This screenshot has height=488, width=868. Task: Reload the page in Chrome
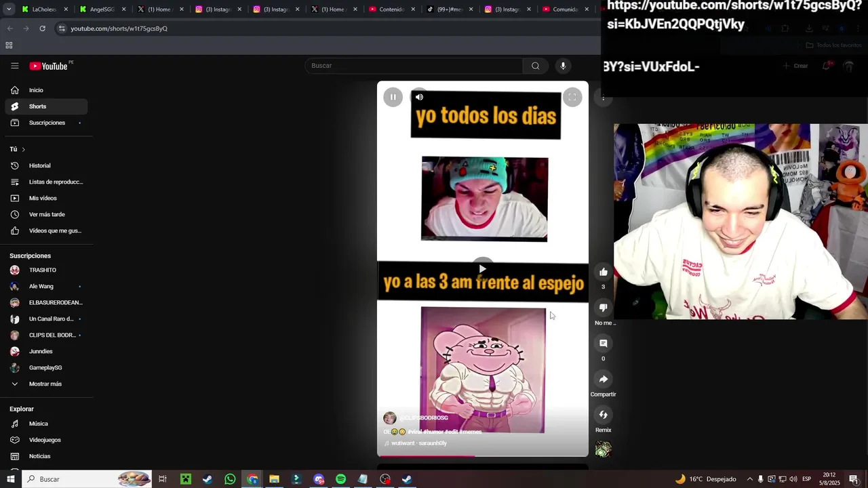[42, 28]
